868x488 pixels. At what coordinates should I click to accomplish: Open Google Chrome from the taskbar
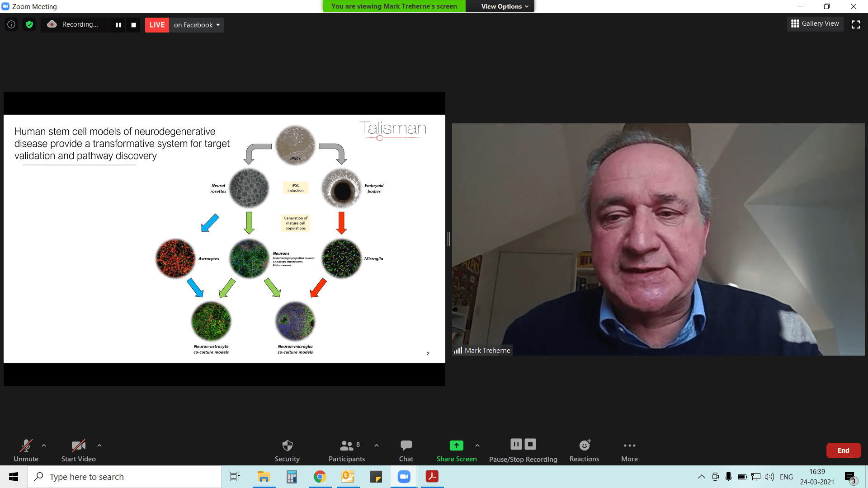pyautogui.click(x=320, y=477)
